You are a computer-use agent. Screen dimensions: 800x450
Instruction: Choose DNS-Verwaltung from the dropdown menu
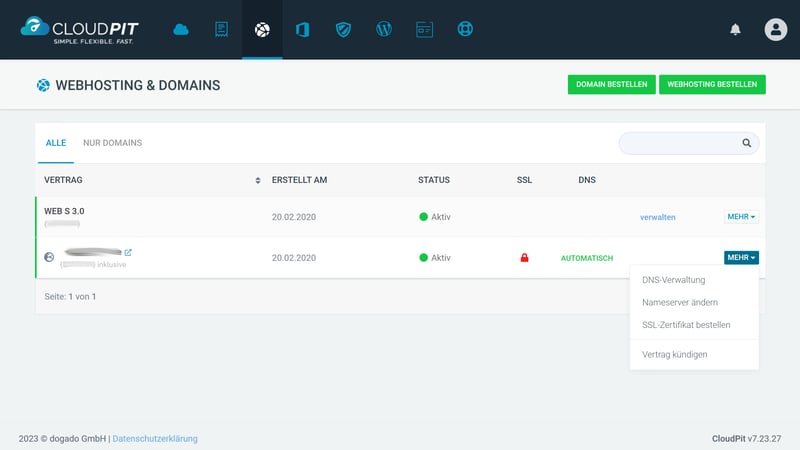coord(674,280)
